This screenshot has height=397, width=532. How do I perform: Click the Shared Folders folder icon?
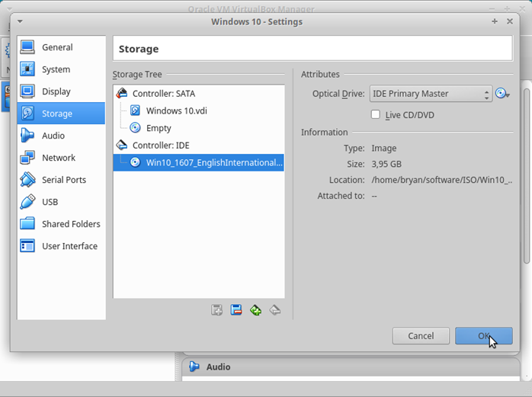click(x=27, y=223)
